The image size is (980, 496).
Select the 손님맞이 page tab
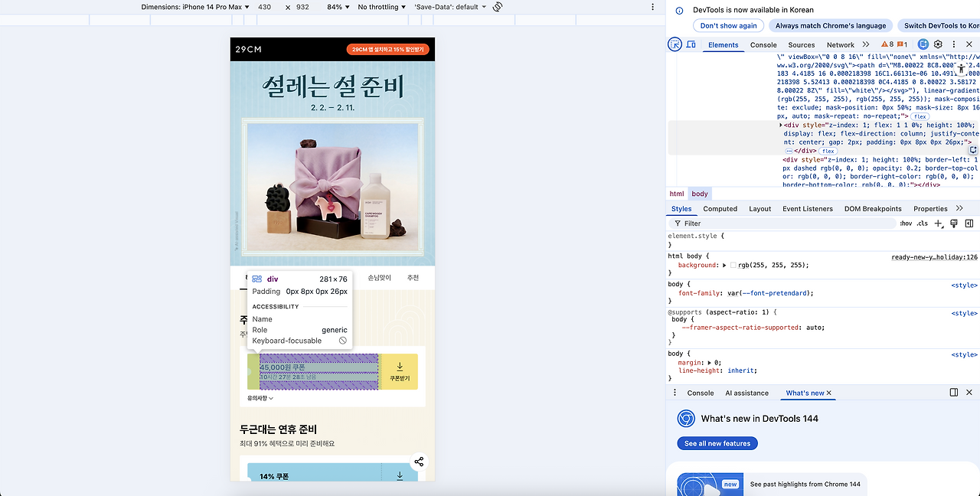379,278
